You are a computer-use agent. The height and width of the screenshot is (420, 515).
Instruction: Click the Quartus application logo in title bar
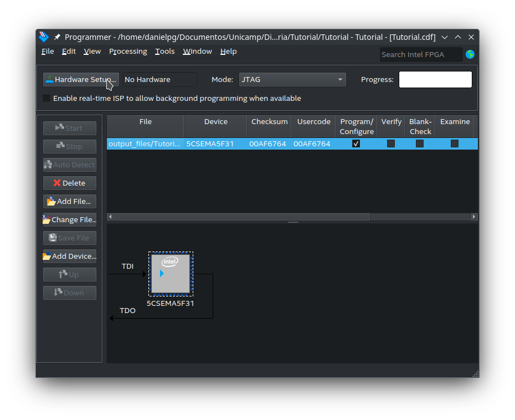click(x=44, y=37)
